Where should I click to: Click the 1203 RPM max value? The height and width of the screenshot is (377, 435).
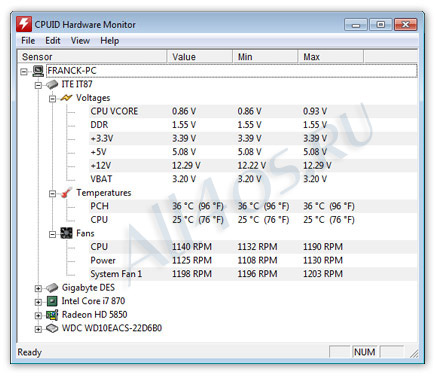323,274
